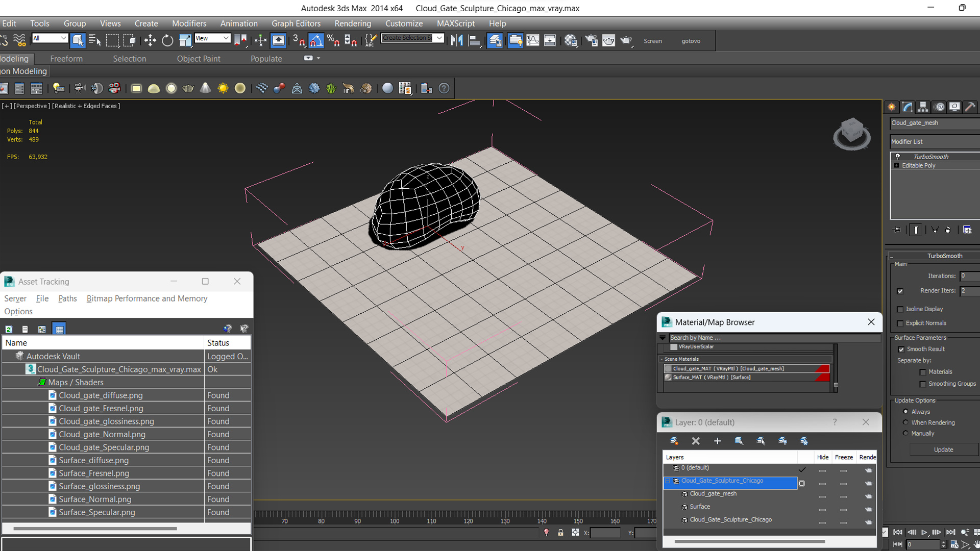Toggle the Percent Snap tool

pos(333,40)
